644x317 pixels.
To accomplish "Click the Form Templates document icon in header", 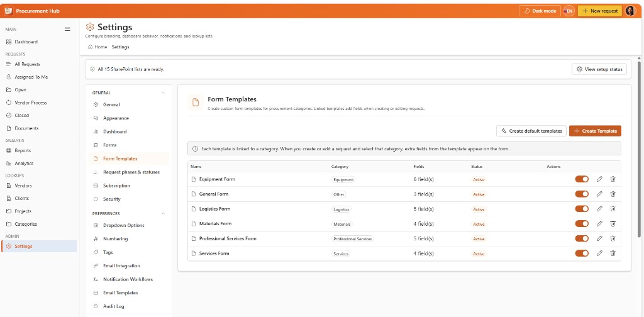I will [x=196, y=103].
